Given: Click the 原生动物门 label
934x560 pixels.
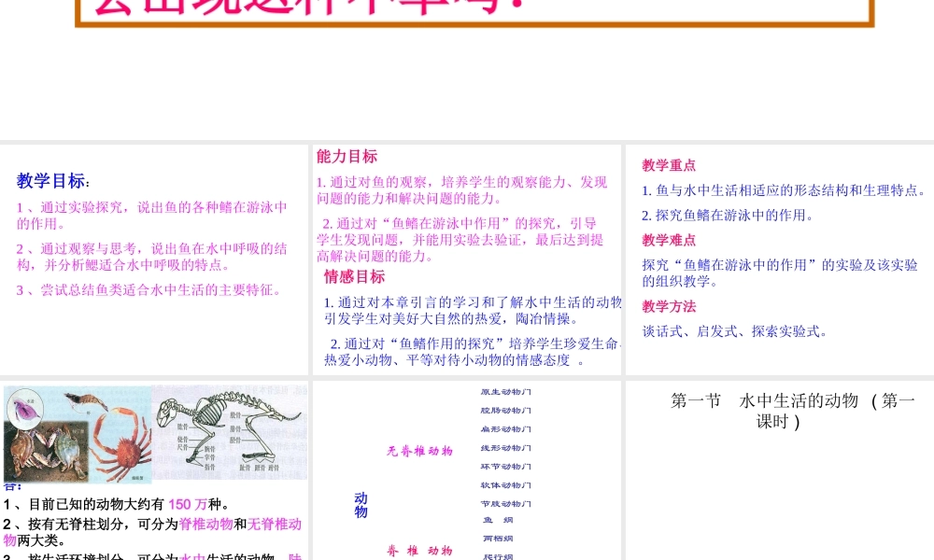Looking at the screenshot, I should coord(505,392).
